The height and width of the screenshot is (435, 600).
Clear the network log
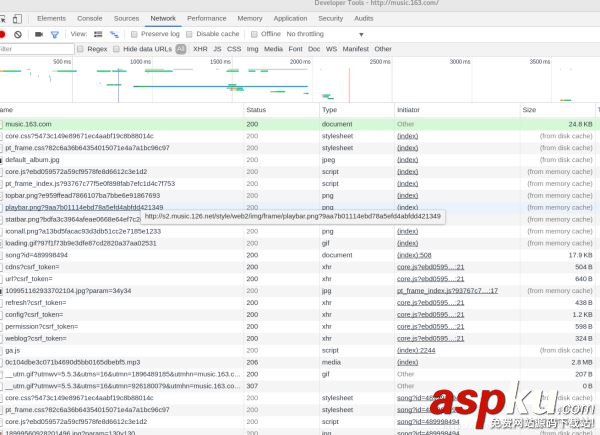pos(18,34)
